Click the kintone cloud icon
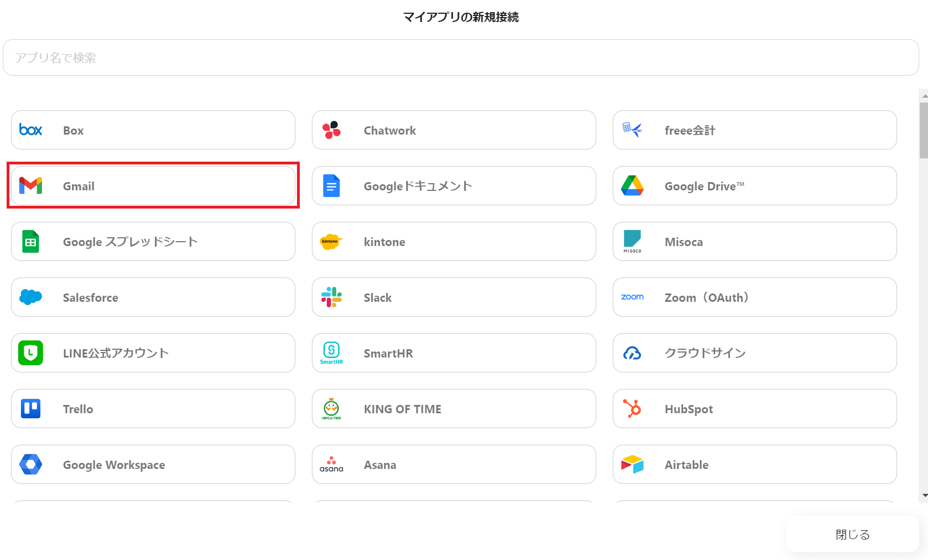928x560 pixels. tap(331, 241)
